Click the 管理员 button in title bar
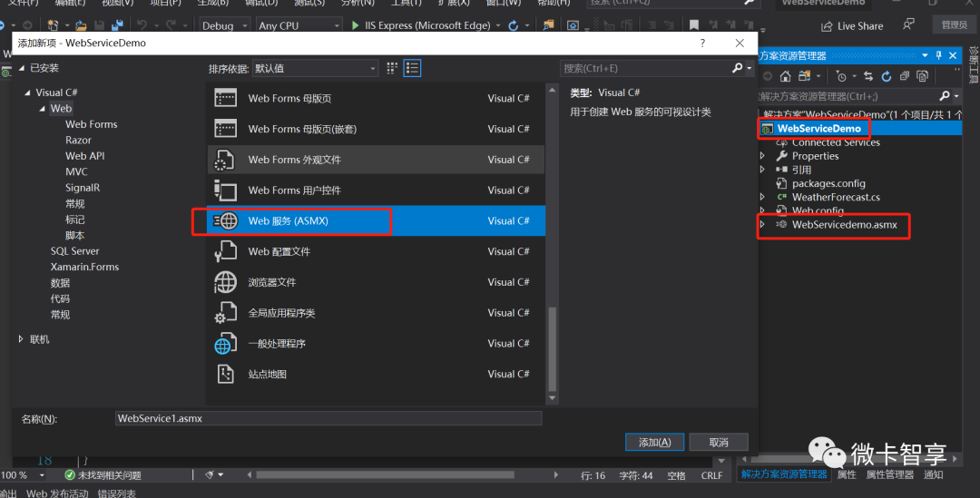 point(954,25)
